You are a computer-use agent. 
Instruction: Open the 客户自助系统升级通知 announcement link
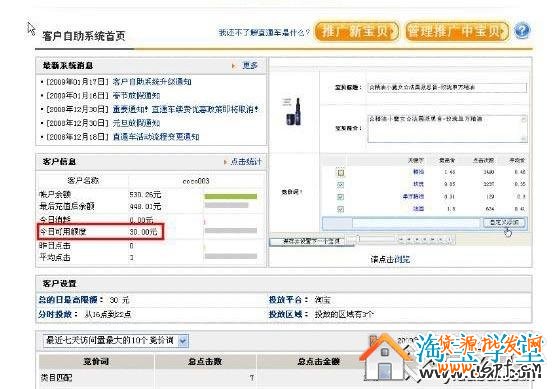(x=152, y=82)
